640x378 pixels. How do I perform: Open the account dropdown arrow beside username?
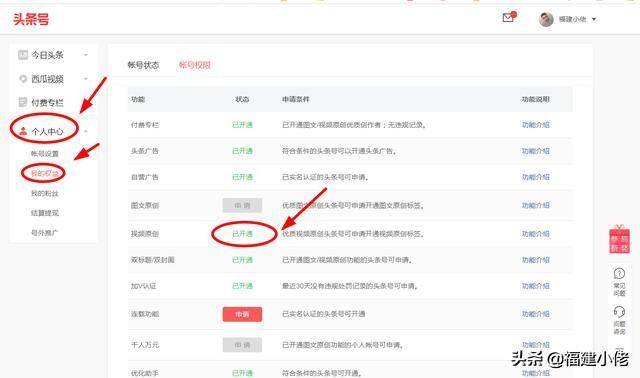click(x=594, y=19)
